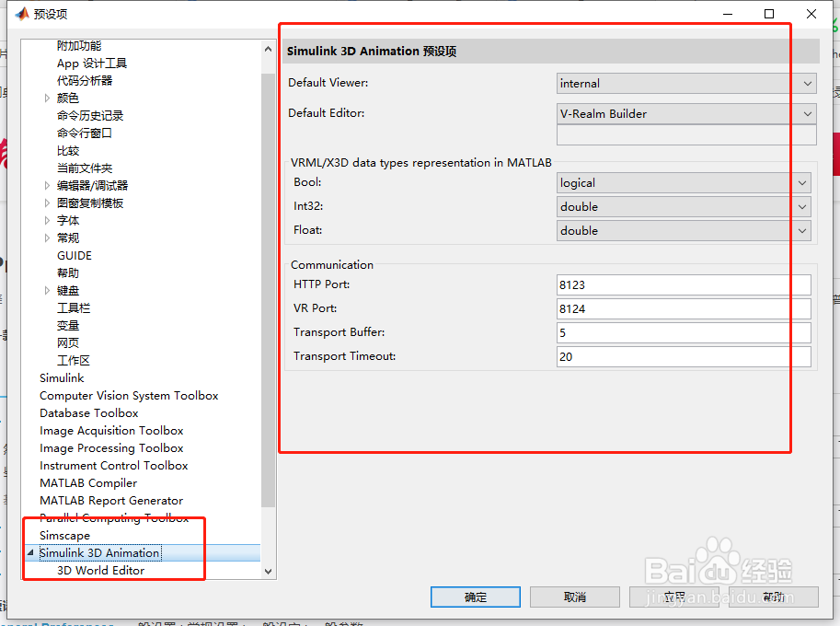
Task: Select 变量 in the tree
Action: [67, 326]
